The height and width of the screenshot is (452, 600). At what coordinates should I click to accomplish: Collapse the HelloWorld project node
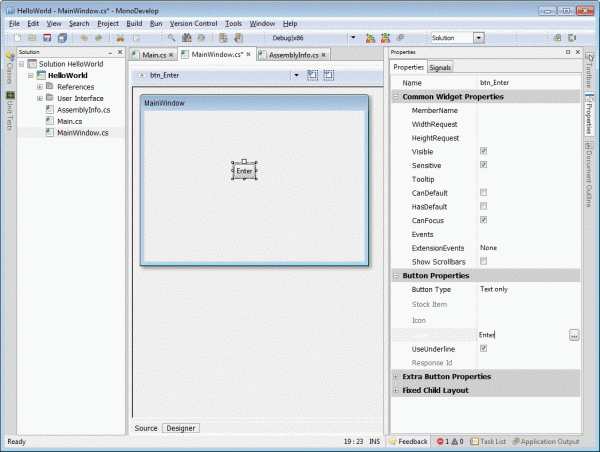31,75
